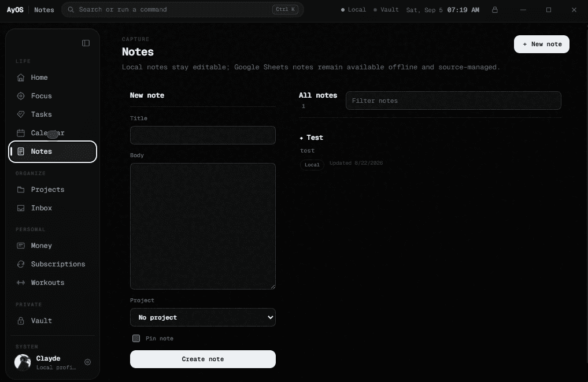Screen dimensions: 588x382
Task: Open Workouts section
Action: click(x=53, y=283)
